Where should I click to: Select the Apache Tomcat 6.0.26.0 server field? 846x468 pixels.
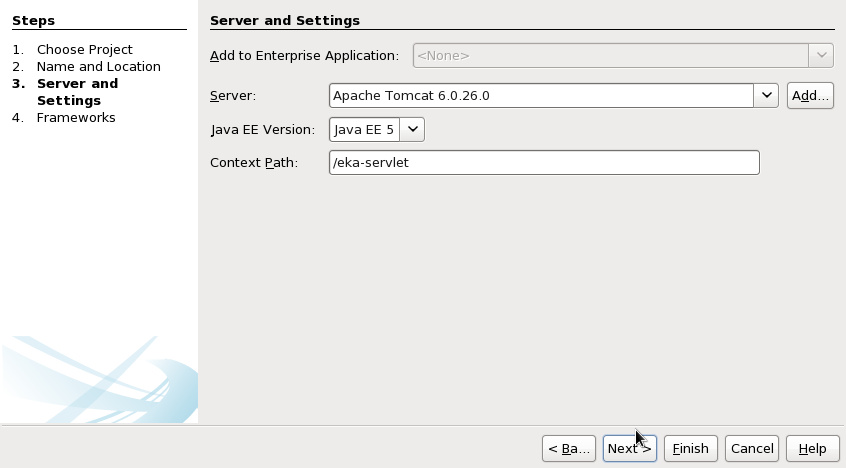click(x=541, y=96)
